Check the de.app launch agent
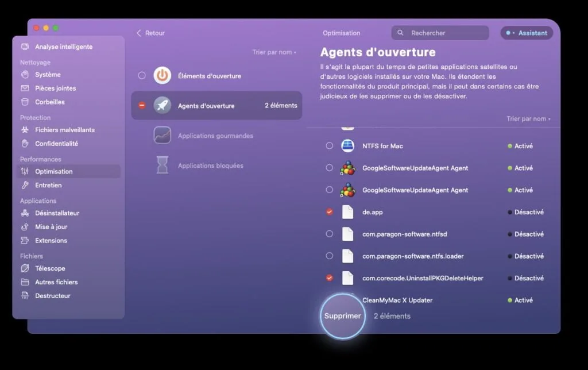Image resolution: width=588 pixels, height=370 pixels. click(x=329, y=212)
